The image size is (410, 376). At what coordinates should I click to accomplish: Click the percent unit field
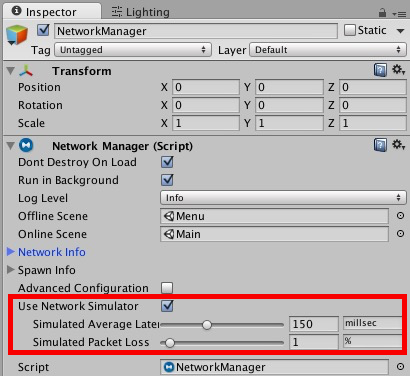(x=372, y=341)
